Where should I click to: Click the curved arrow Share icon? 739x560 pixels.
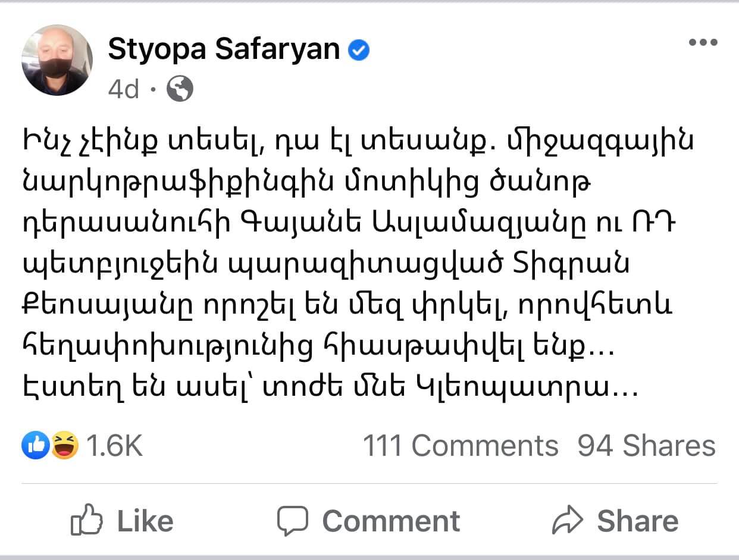(x=569, y=521)
